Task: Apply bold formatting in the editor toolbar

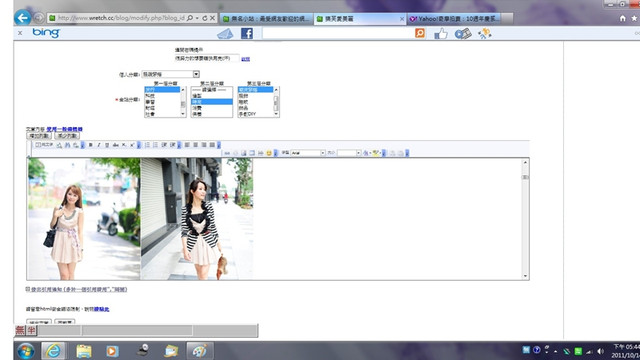Action: [x=91, y=145]
